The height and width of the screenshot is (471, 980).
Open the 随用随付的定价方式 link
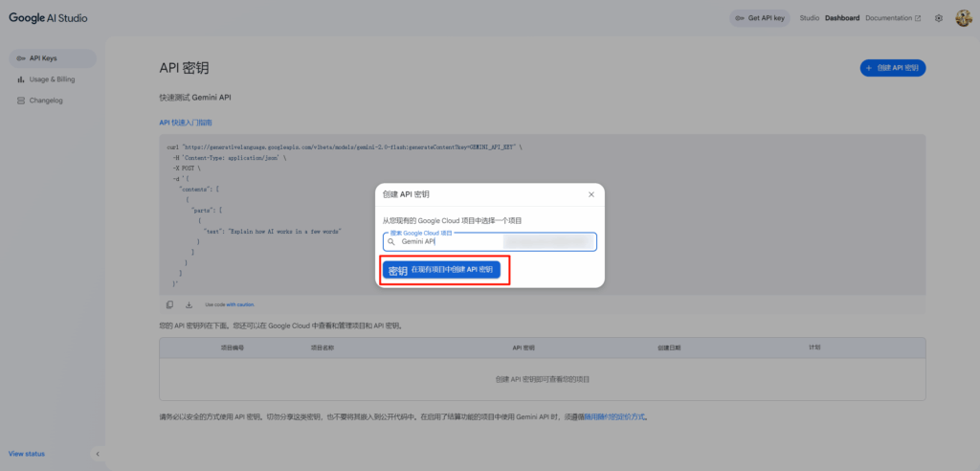coord(614,416)
